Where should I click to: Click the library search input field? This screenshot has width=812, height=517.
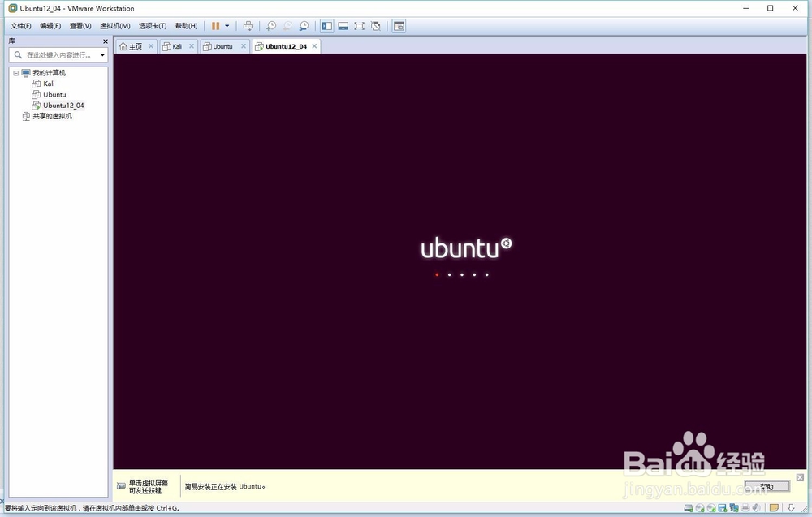click(58, 55)
